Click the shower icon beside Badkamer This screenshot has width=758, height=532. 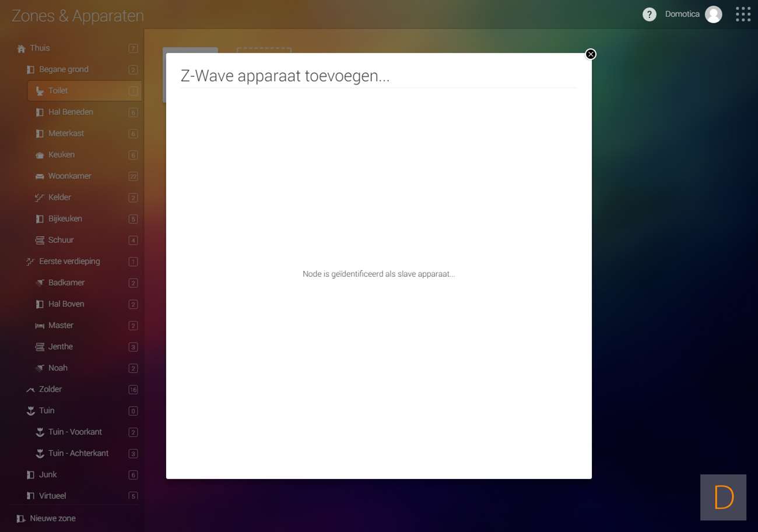[x=40, y=283]
